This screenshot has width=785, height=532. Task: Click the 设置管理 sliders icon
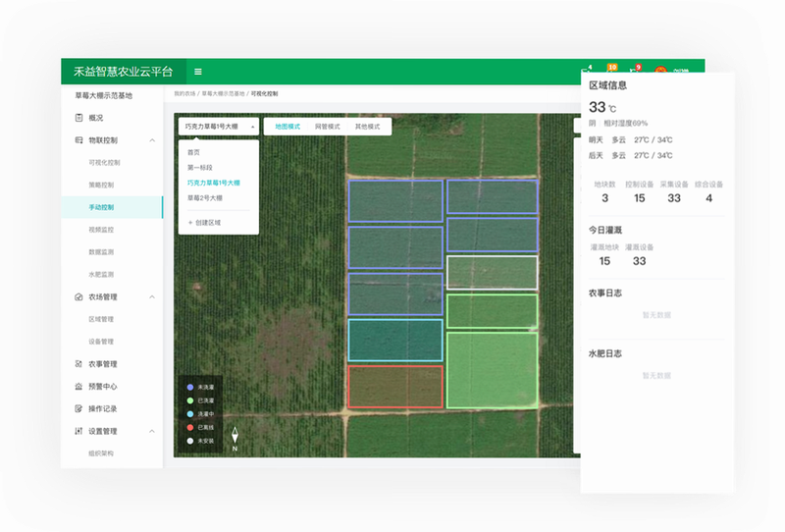[x=78, y=431]
